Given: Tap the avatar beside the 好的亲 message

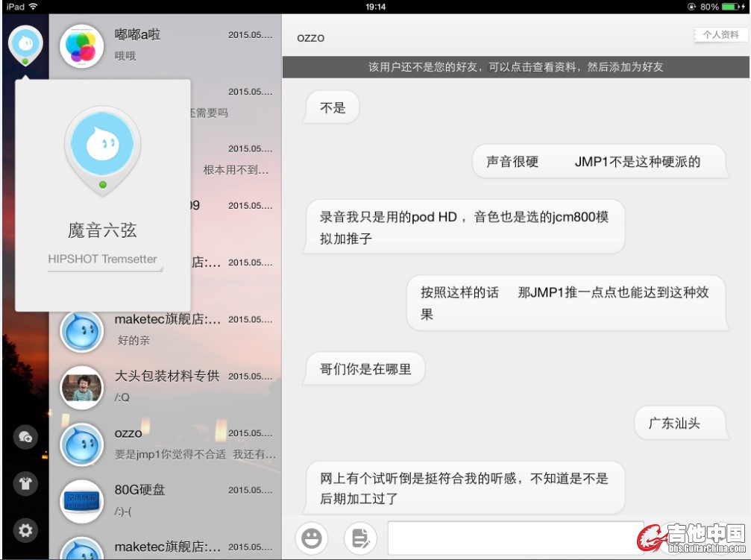Looking at the screenshot, I should point(82,330).
